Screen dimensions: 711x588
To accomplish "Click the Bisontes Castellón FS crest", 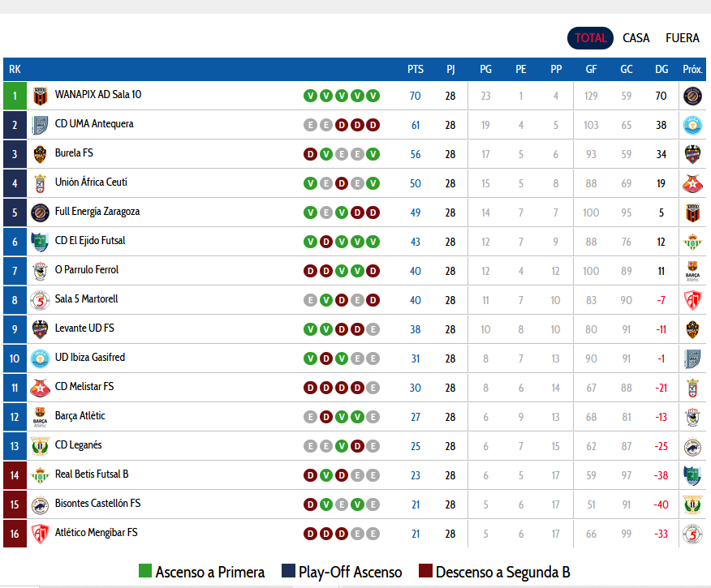I will pyautogui.click(x=40, y=504).
